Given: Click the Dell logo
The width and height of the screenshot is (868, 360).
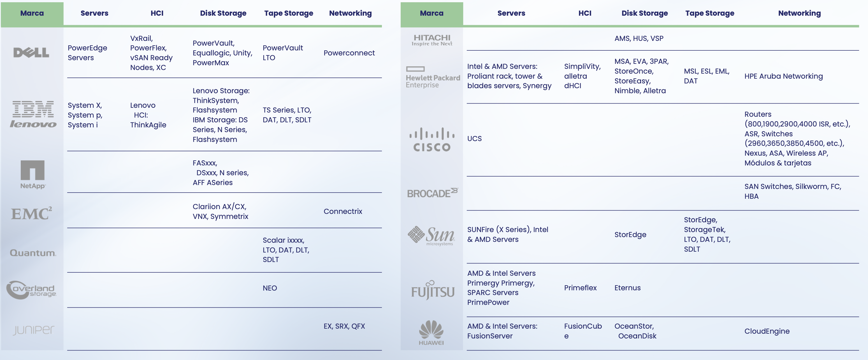Looking at the screenshot, I should (31, 53).
